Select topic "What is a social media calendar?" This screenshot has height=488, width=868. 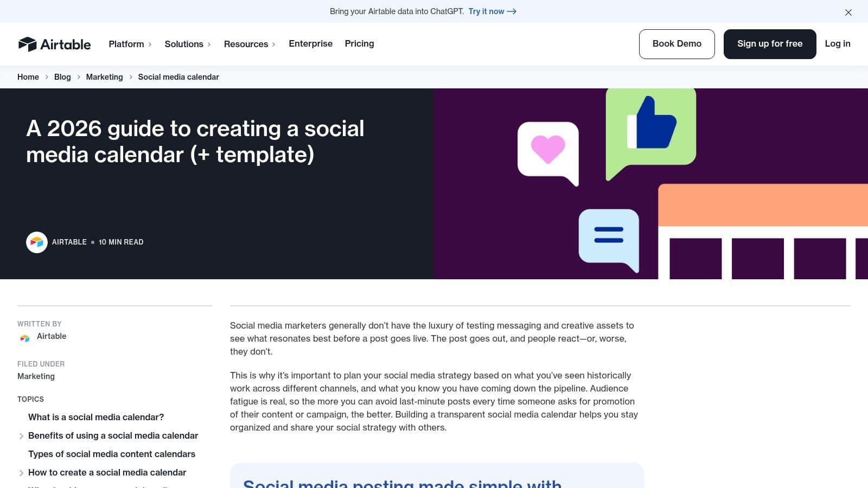(x=95, y=417)
